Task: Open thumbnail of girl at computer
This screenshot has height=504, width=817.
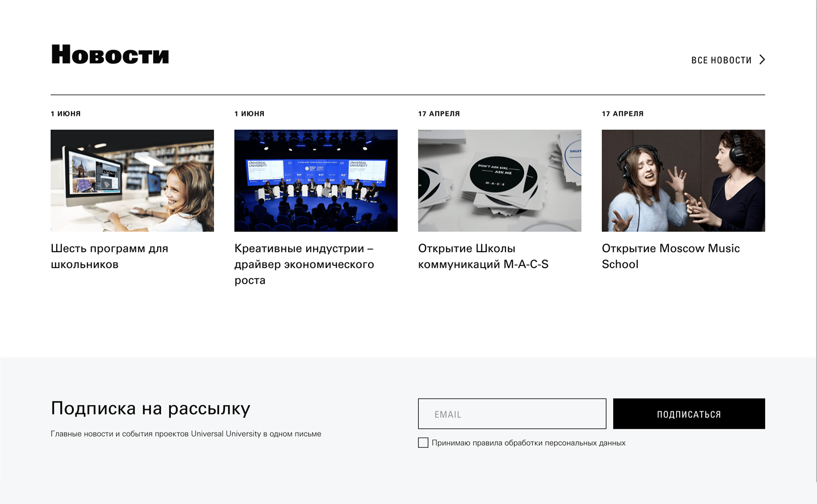Action: click(132, 180)
